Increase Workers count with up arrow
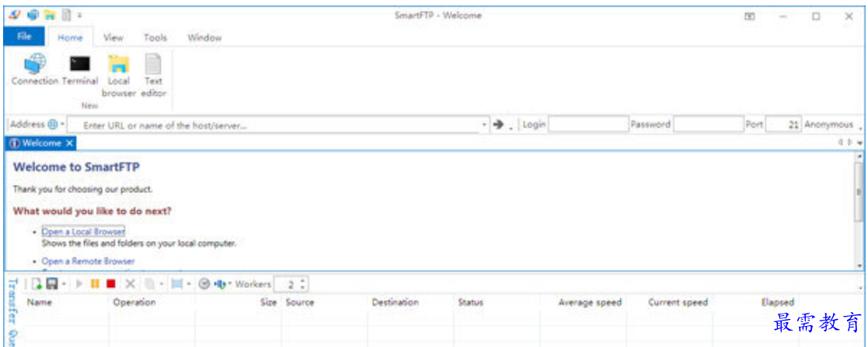The height and width of the screenshot is (347, 868). coord(302,281)
